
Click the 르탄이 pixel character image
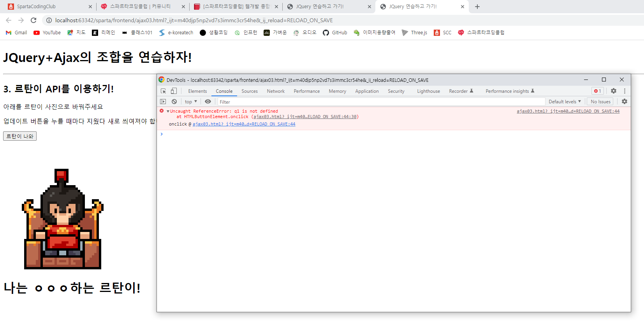pos(63,219)
